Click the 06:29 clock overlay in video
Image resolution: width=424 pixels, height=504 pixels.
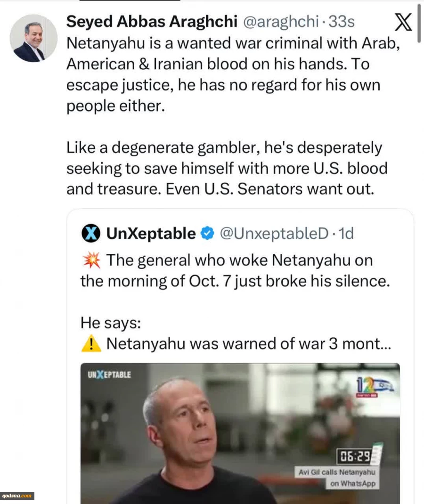(355, 456)
